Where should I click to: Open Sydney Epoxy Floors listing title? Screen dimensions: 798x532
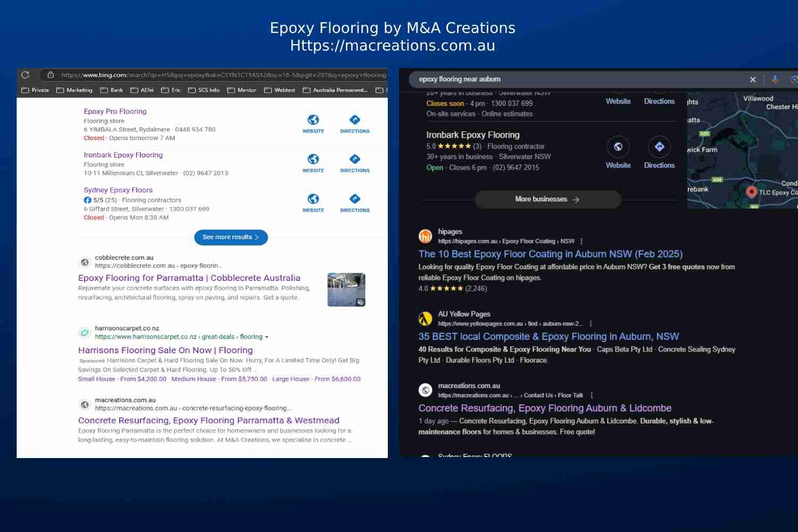(x=118, y=190)
